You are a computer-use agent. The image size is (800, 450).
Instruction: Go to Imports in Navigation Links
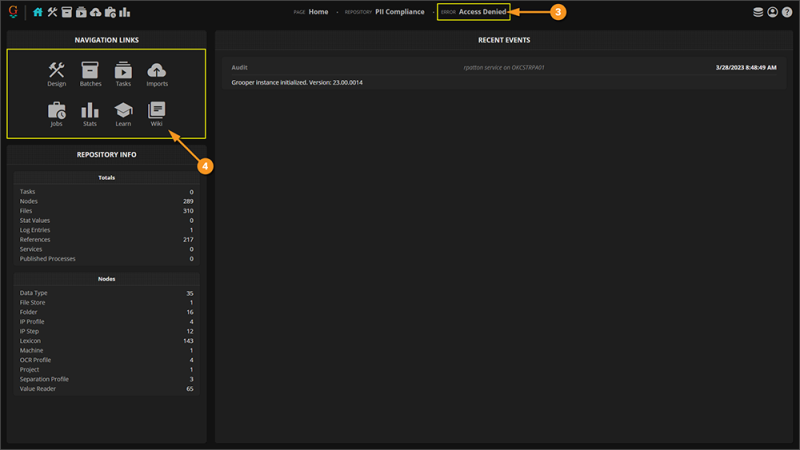[x=157, y=74]
